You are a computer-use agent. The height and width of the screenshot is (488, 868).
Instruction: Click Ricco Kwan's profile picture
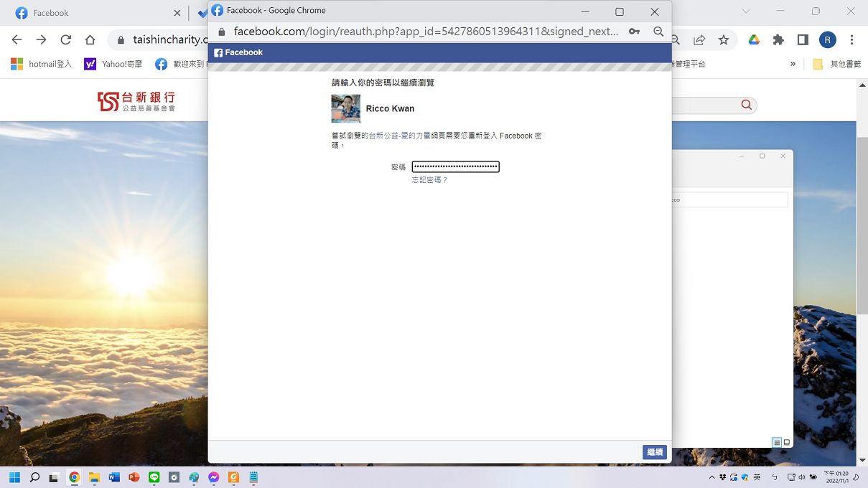click(x=345, y=108)
